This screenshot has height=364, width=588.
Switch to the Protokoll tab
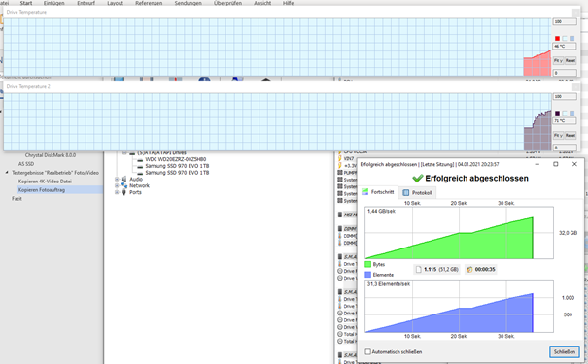(x=417, y=193)
